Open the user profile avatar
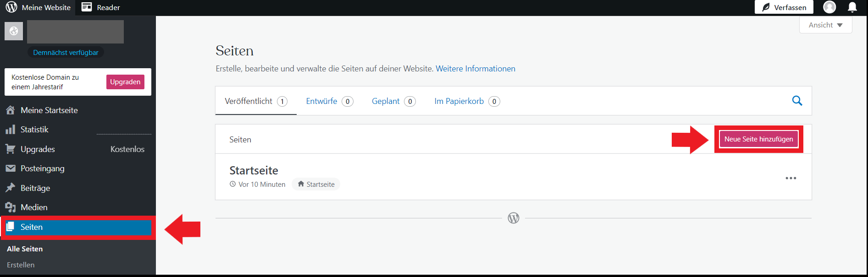The height and width of the screenshot is (277, 868). pos(829,7)
